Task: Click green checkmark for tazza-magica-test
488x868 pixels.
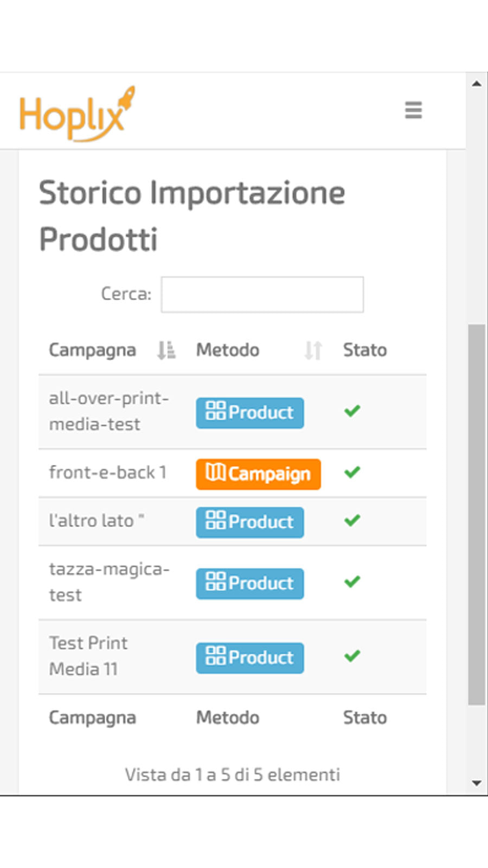Action: click(352, 582)
